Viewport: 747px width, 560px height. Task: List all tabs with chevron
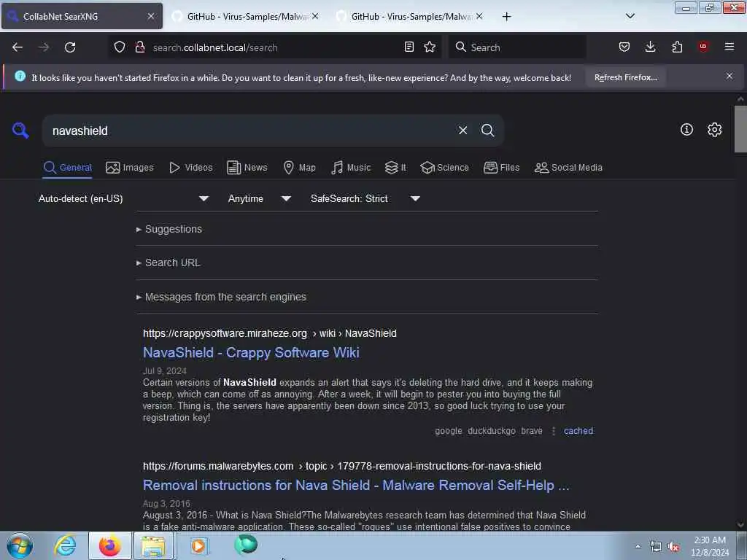coord(630,16)
